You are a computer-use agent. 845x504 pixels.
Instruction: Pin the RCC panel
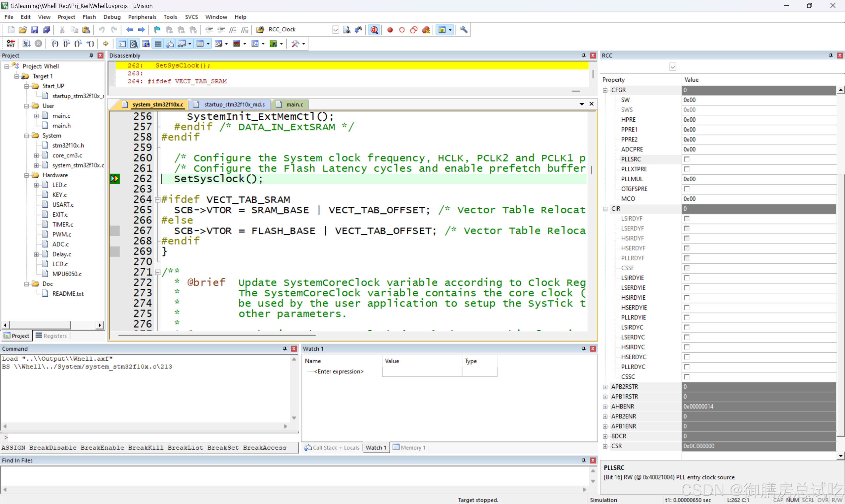pos(831,55)
